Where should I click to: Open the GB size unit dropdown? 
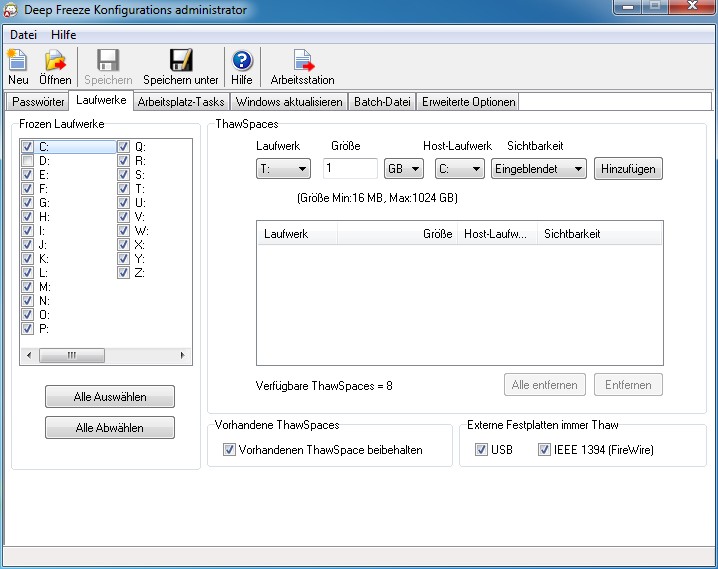[403, 169]
